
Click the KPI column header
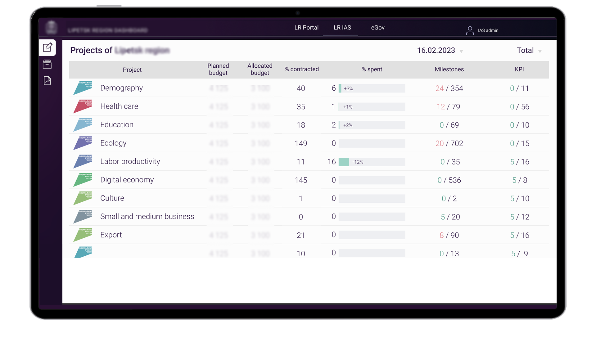coord(519,69)
